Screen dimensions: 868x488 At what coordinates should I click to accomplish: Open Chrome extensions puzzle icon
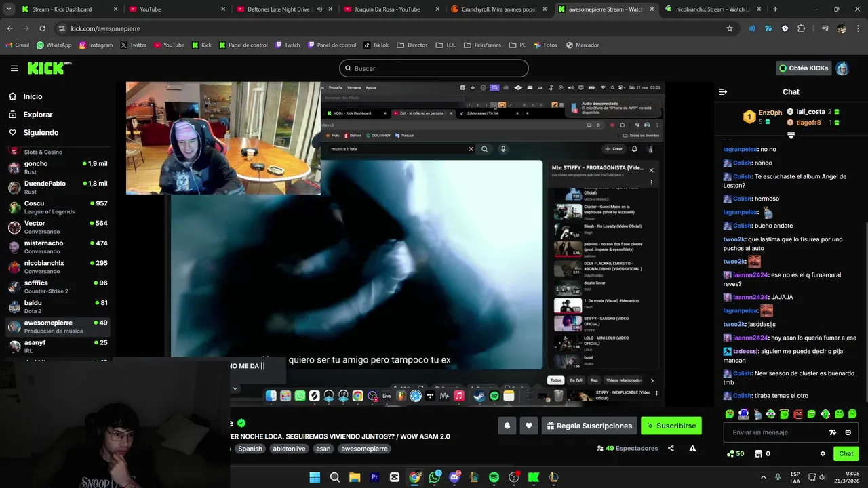click(802, 28)
